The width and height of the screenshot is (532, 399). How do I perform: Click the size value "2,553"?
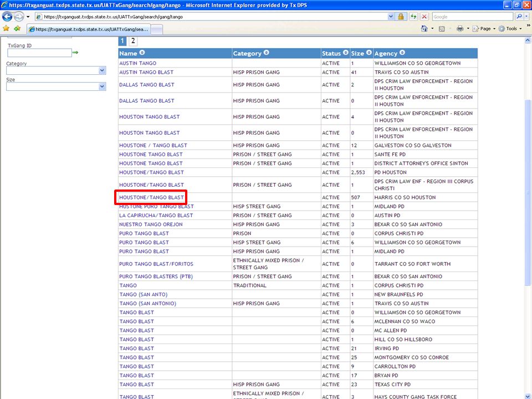(358, 172)
